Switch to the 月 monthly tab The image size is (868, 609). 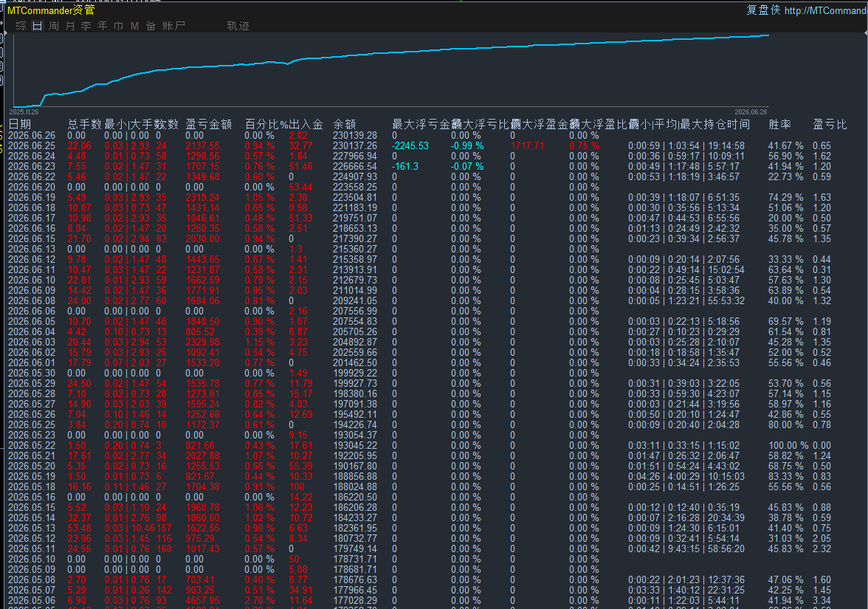pyautogui.click(x=69, y=26)
